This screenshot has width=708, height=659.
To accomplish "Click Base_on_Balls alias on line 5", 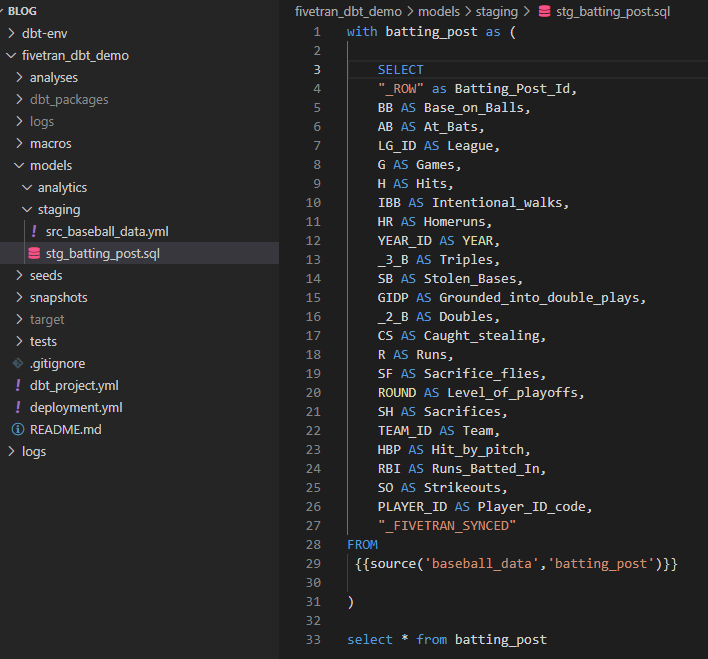I will point(474,107).
